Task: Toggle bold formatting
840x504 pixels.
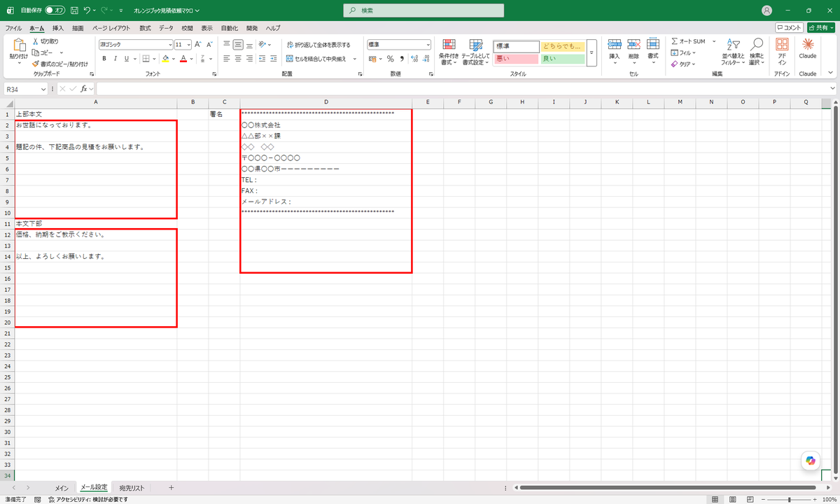Action: (104, 59)
